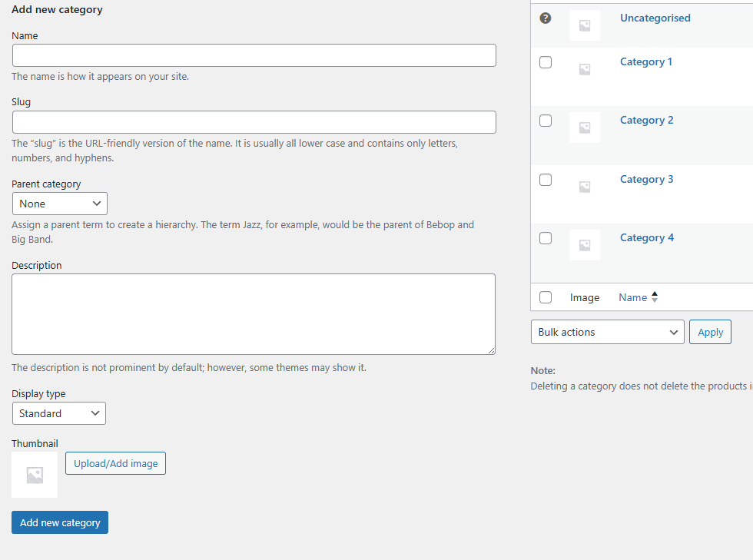Click the Category 1 placeholder image
This screenshot has height=560, width=753.
pos(585,69)
